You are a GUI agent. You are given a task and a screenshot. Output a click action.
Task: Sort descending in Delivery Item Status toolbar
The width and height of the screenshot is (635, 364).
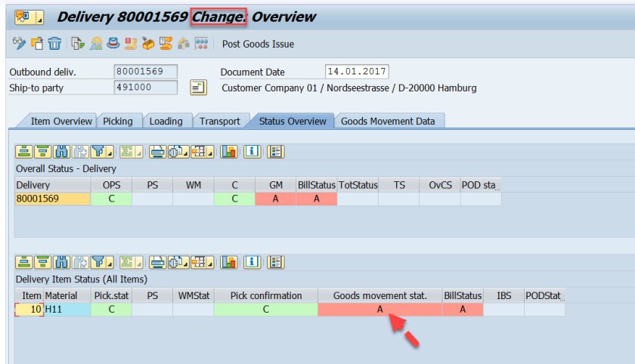pos(42,263)
